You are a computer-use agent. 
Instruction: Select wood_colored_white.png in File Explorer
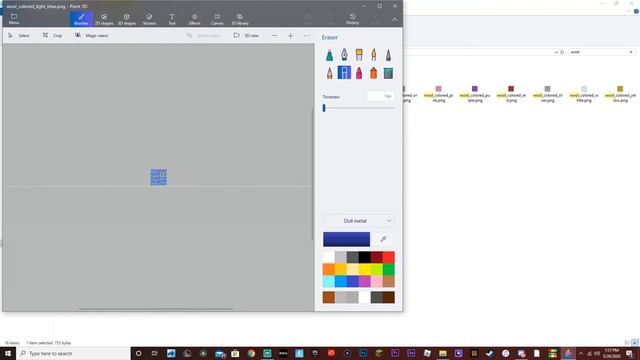pyautogui.click(x=584, y=94)
